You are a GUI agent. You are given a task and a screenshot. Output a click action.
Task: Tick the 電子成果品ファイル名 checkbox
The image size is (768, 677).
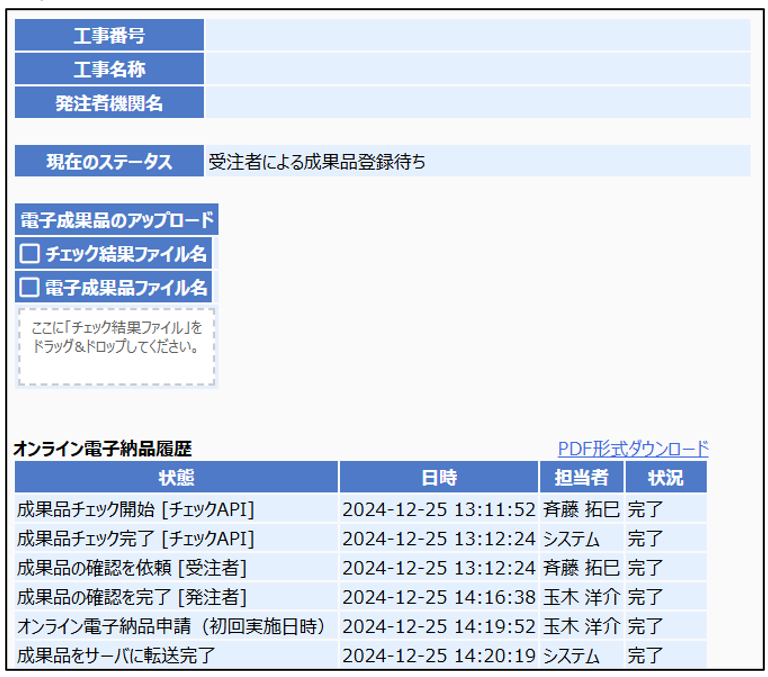coord(30,288)
